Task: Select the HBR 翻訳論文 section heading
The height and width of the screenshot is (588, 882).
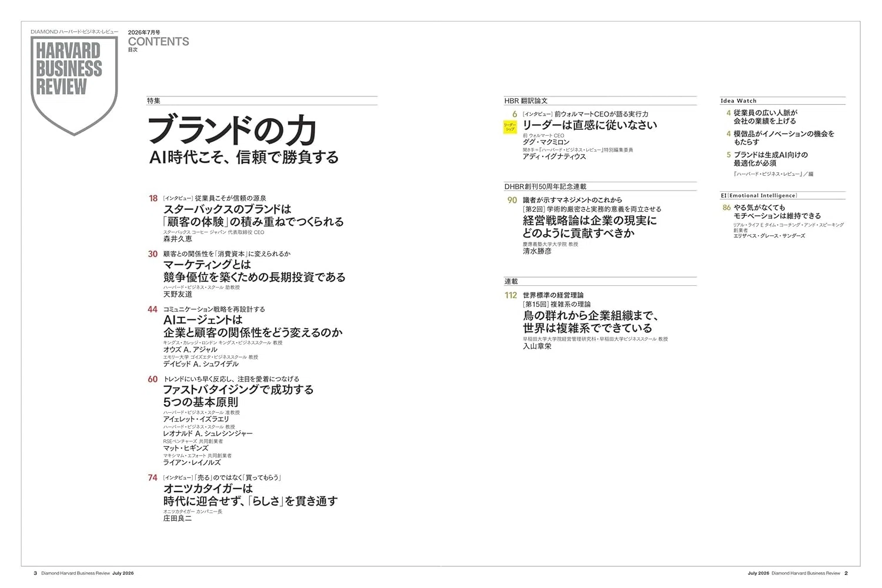Action: [x=526, y=101]
